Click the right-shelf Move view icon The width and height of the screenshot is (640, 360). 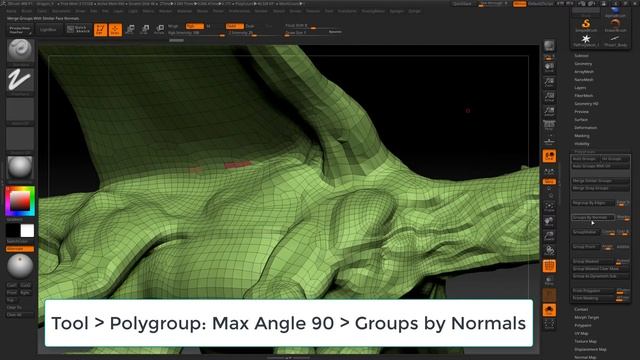pyautogui.click(x=549, y=221)
